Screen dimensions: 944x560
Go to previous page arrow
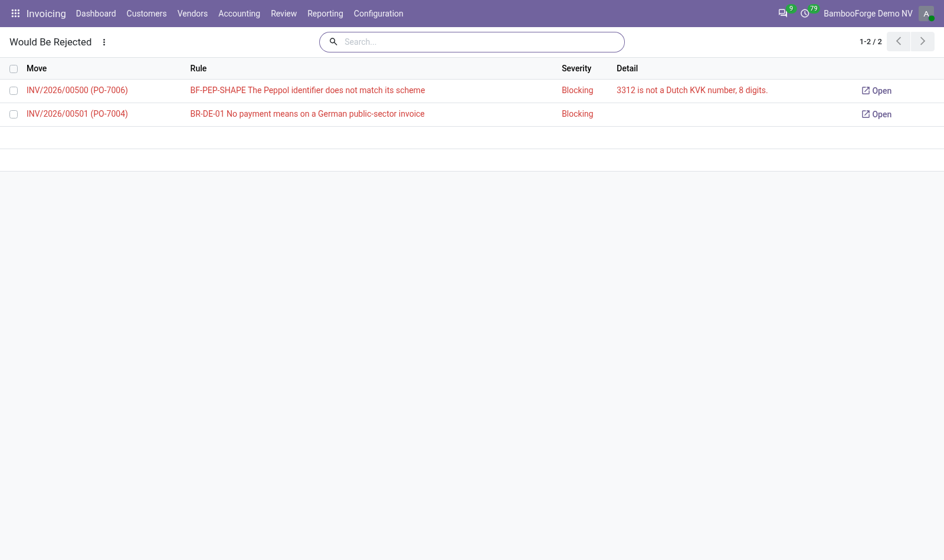click(899, 41)
